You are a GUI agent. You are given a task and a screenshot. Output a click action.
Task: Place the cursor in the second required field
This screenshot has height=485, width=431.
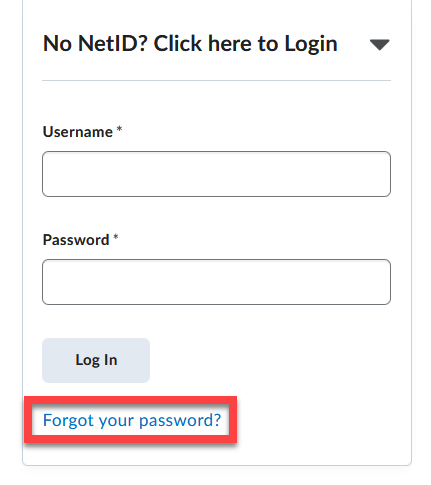pyautogui.click(x=216, y=282)
